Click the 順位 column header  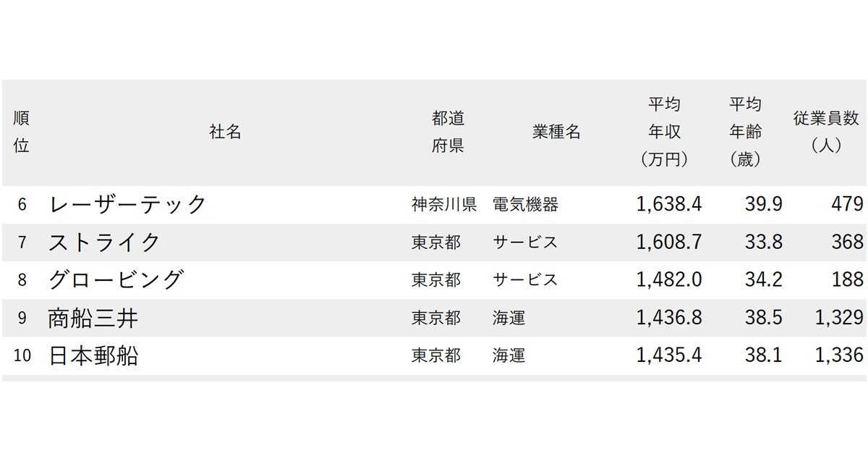pos(22,132)
